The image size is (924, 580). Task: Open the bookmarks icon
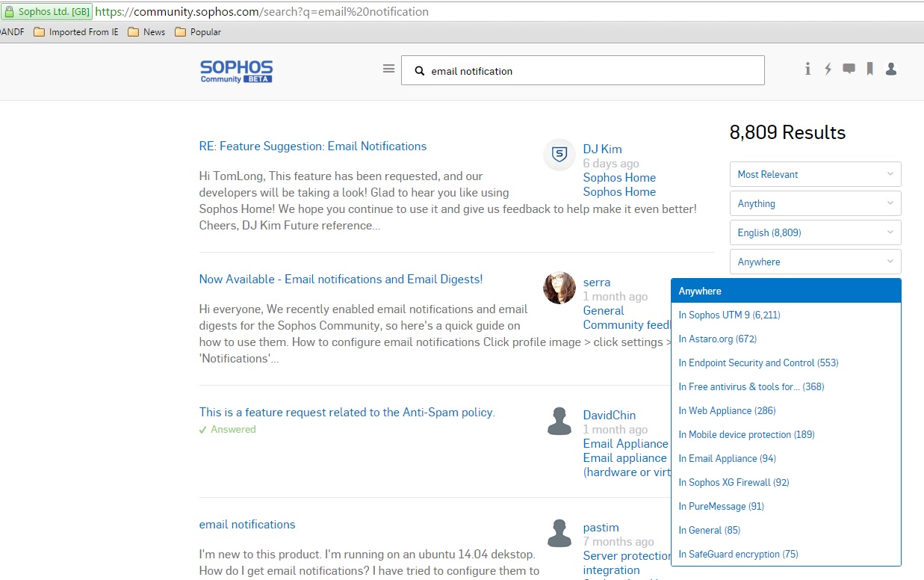tap(870, 69)
